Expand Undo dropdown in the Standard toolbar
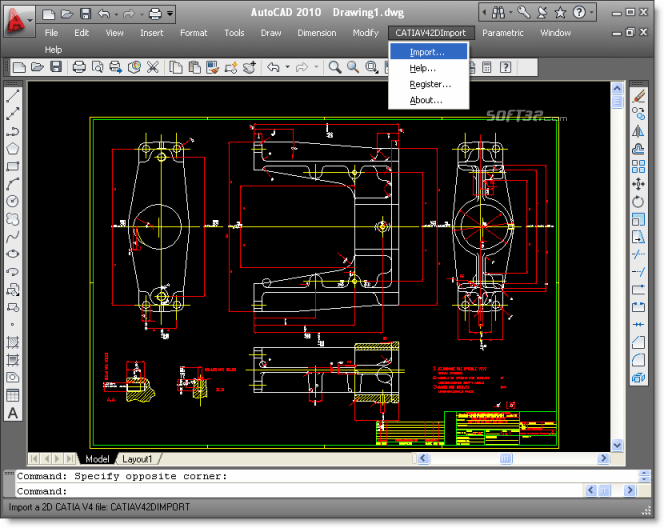Viewport: 664px width, 528px height. click(x=288, y=67)
